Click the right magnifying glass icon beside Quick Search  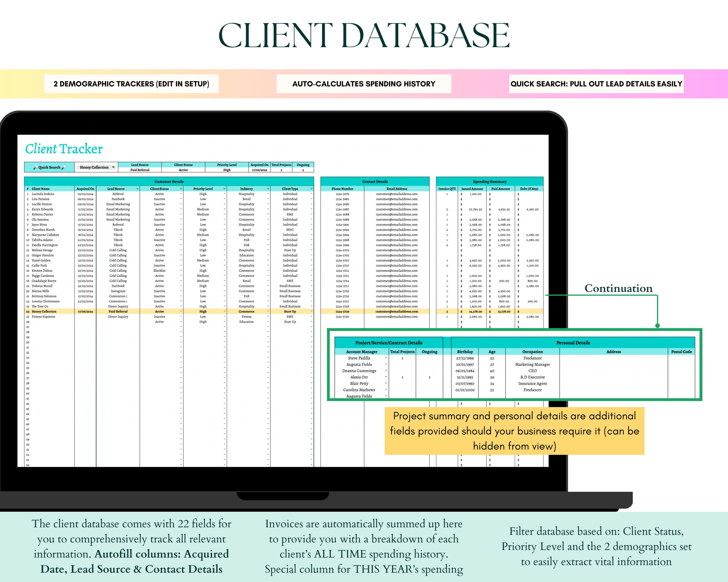(x=64, y=167)
